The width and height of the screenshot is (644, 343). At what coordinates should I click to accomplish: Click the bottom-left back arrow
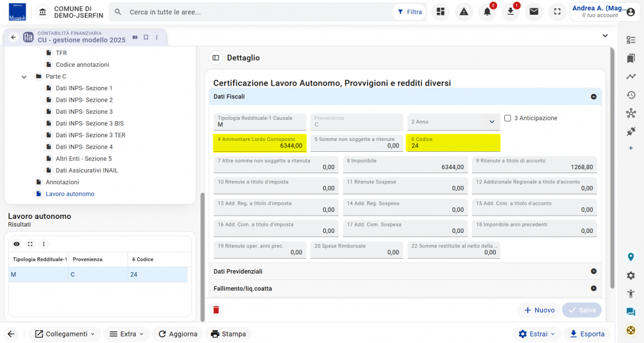point(11,334)
